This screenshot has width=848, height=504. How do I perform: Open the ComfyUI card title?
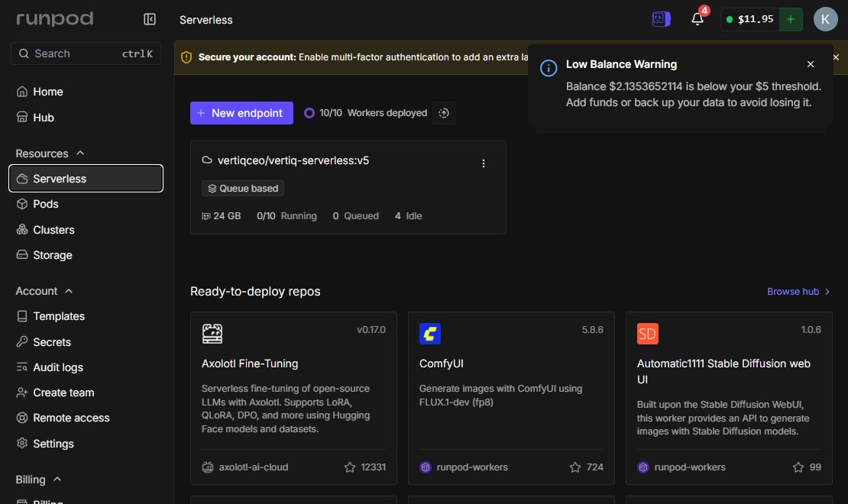pyautogui.click(x=442, y=364)
